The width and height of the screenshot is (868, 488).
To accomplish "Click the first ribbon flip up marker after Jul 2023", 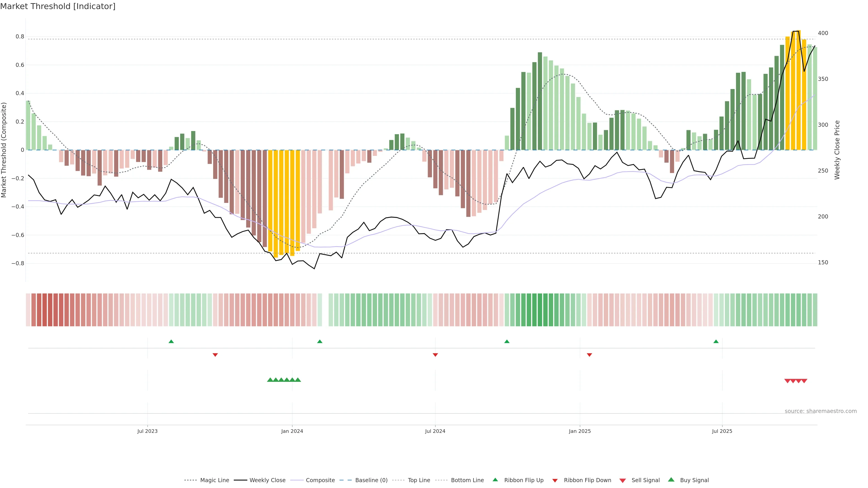I will (x=171, y=342).
